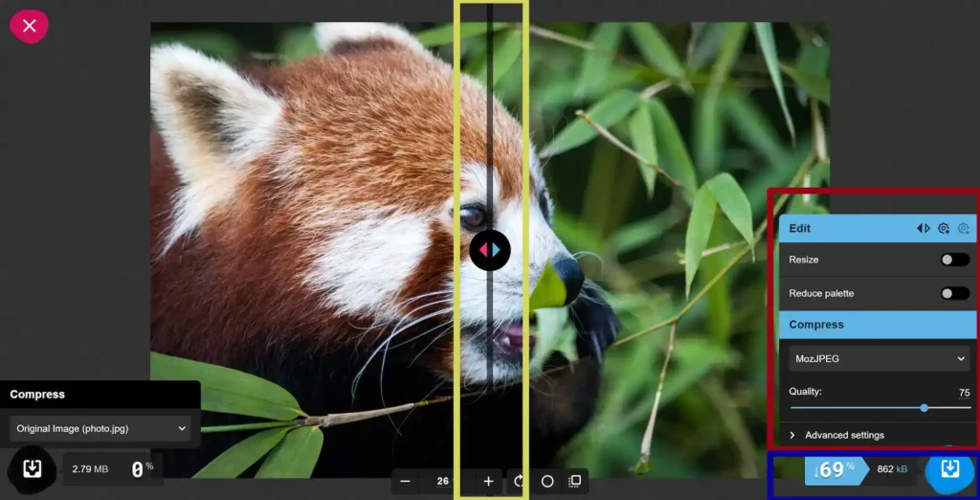The height and width of the screenshot is (500, 980).
Task: Download the original image from the left panel
Action: click(32, 468)
